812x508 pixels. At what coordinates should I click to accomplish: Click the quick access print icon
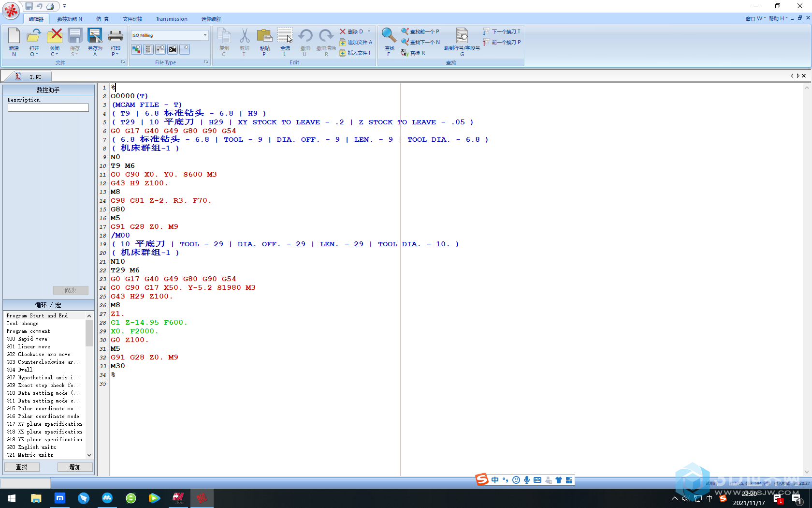[50, 6]
